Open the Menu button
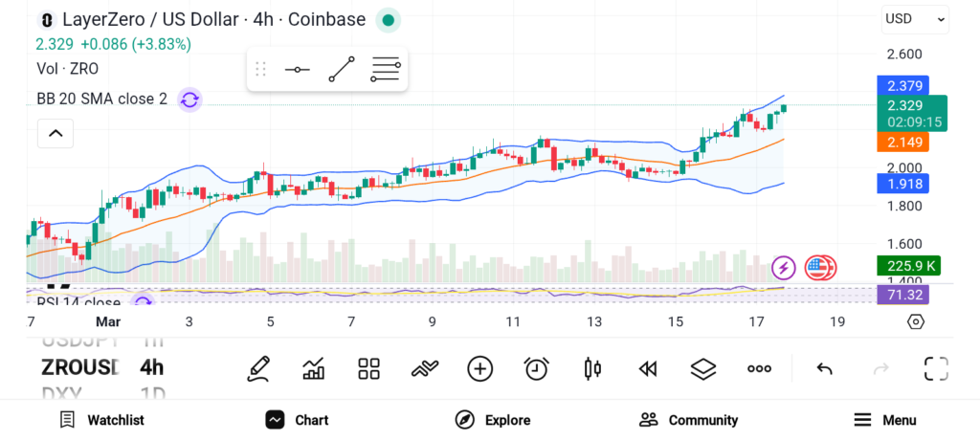Screen dimensions: 980x441 tap(884, 420)
